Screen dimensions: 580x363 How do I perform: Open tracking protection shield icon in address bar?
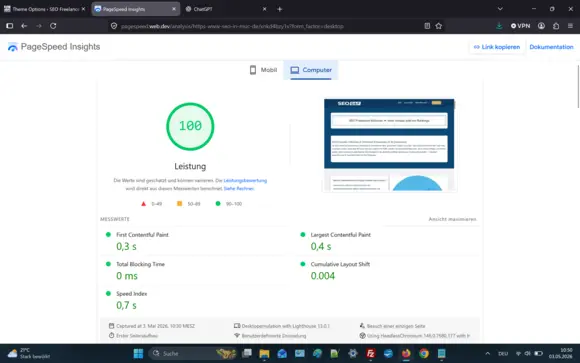114,26
